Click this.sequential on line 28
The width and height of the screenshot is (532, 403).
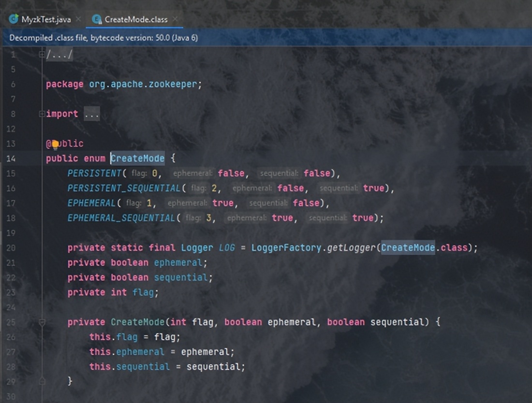coord(129,367)
